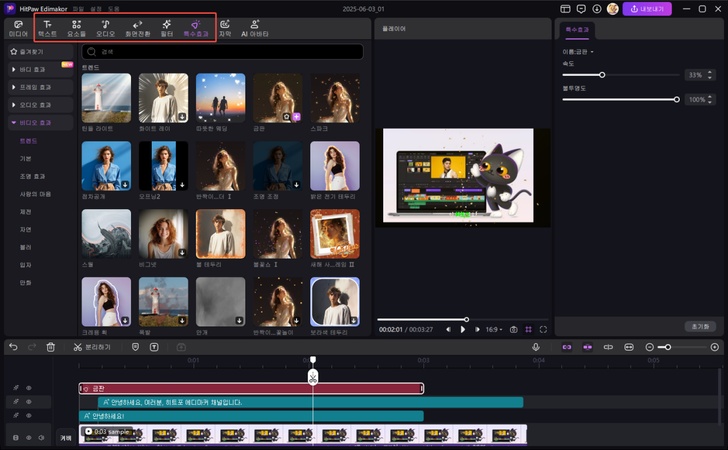Add 금관 effect with the purple plus icon

click(297, 117)
